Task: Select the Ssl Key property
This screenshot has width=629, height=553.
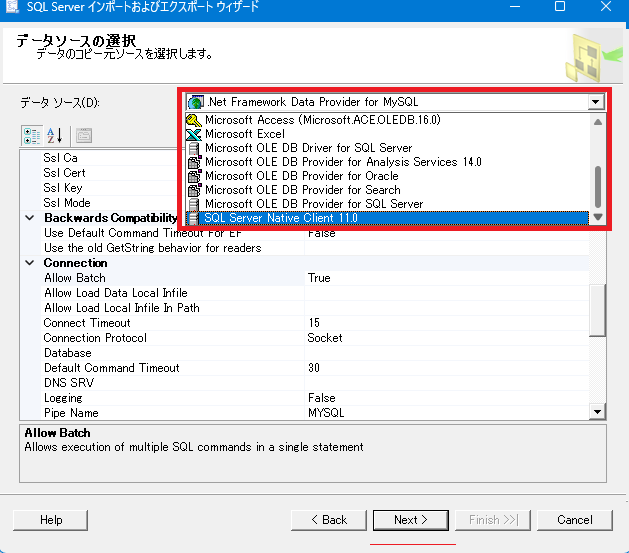Action: pos(110,188)
